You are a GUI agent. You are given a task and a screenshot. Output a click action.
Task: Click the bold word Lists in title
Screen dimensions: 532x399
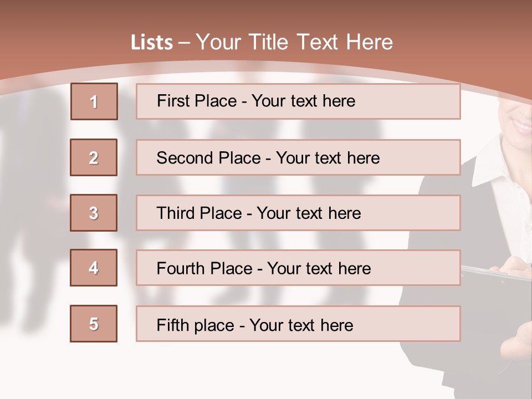(152, 43)
